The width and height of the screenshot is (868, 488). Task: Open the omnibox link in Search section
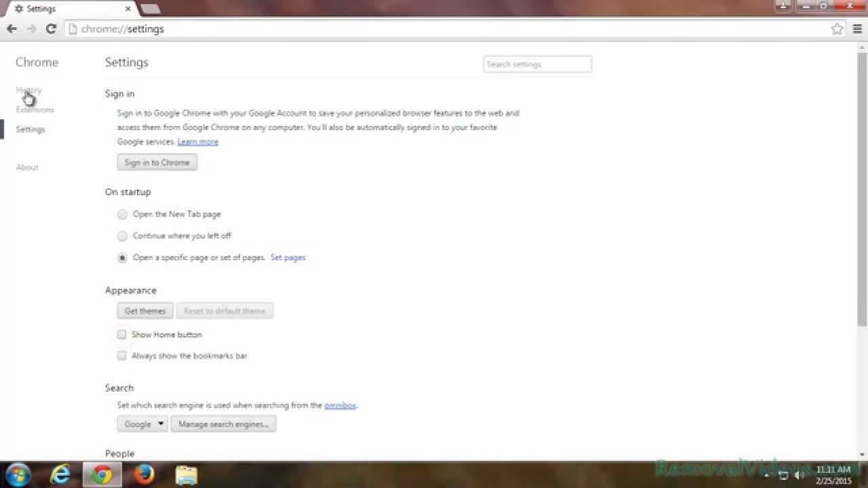340,405
